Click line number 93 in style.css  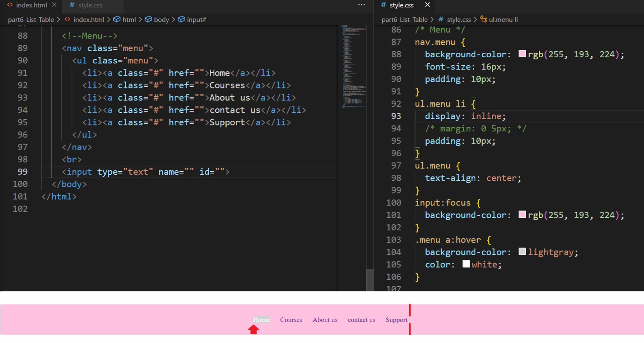(x=396, y=116)
